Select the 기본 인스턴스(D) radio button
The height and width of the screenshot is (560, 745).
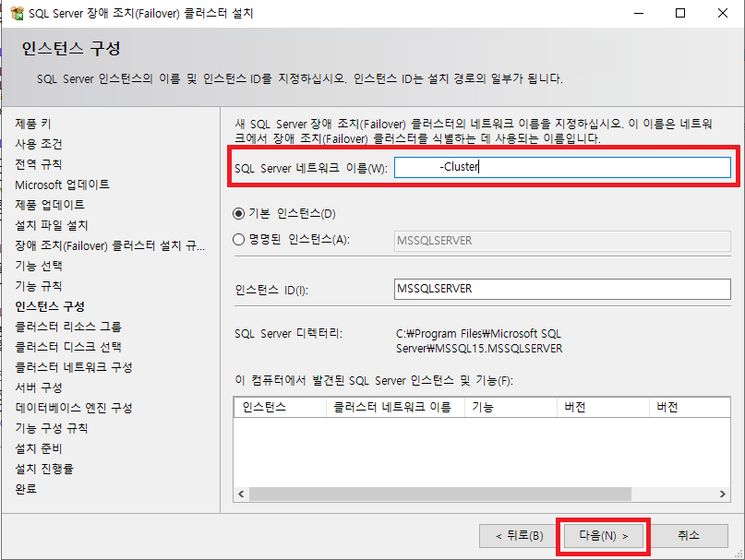[x=238, y=214]
